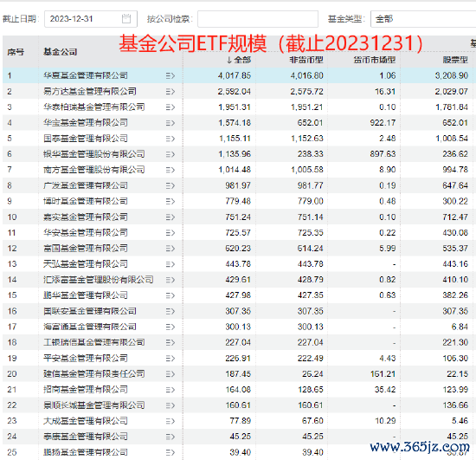
Task: Sort by the 股票型 column header
Action: [x=455, y=60]
